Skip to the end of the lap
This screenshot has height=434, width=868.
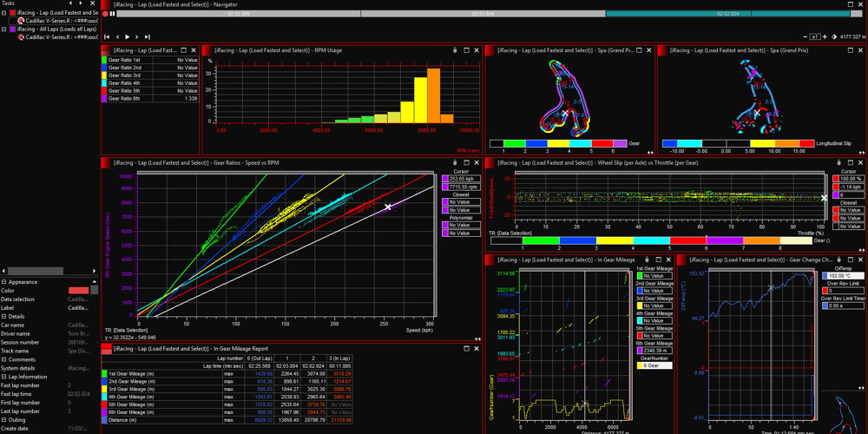coord(148,37)
